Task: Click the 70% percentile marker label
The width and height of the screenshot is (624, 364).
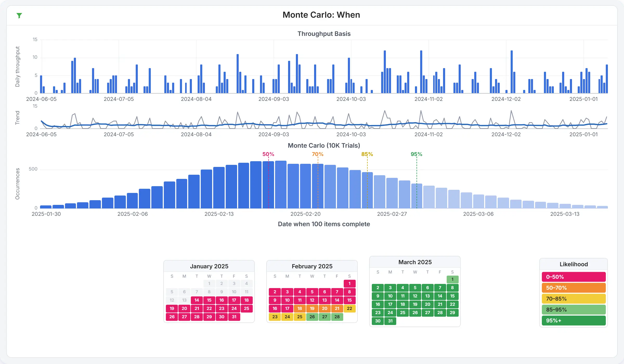Action: [317, 154]
